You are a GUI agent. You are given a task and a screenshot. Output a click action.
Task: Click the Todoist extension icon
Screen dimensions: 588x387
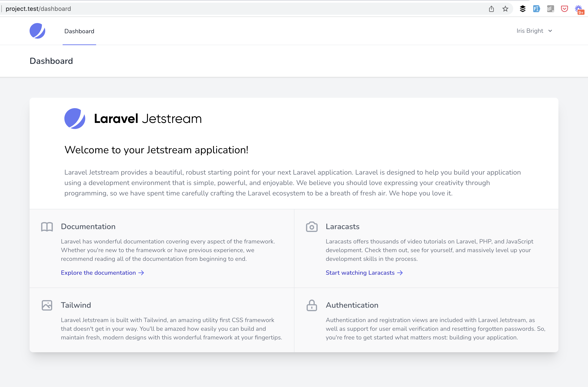(x=550, y=9)
